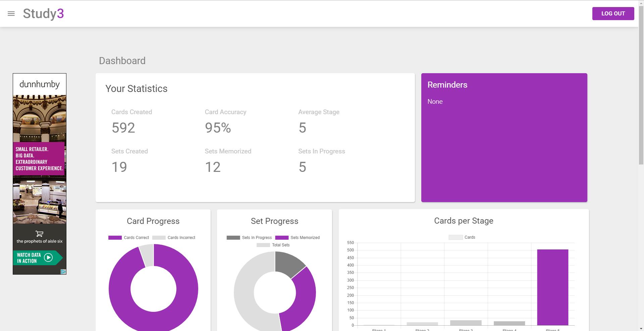644x331 pixels.
Task: Toggle the Sets In Progress legend item
Action: click(249, 238)
